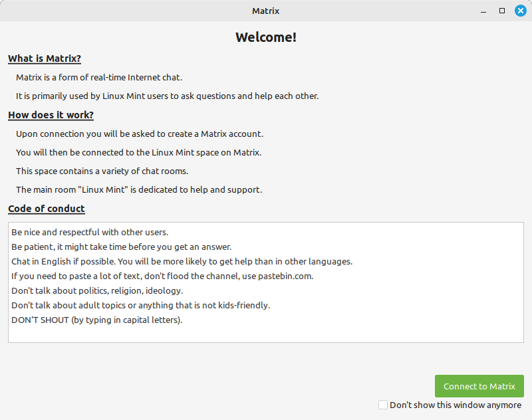
Task: Click the Chat in English rule line
Action: (x=182, y=262)
